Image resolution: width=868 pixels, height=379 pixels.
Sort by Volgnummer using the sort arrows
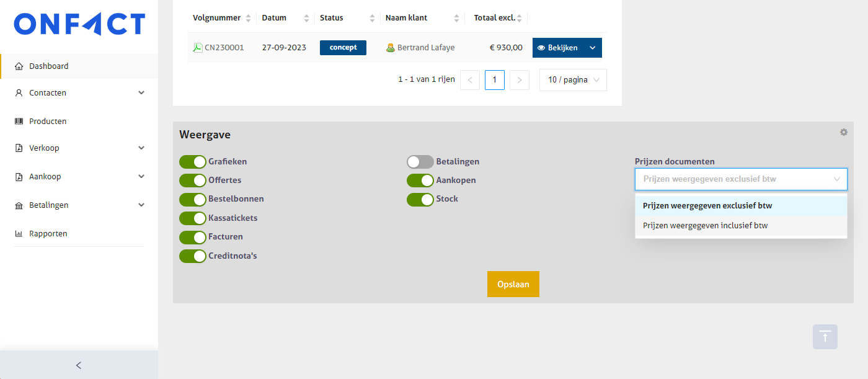click(249, 18)
